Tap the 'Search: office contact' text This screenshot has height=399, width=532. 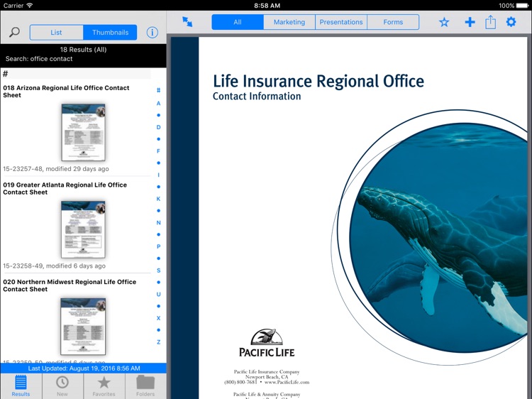pos(39,59)
